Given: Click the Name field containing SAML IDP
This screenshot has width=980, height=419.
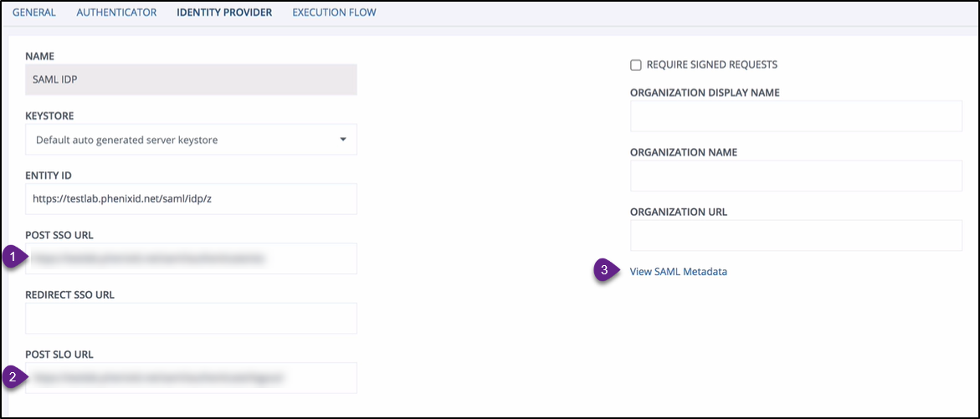Looking at the screenshot, I should tap(191, 79).
